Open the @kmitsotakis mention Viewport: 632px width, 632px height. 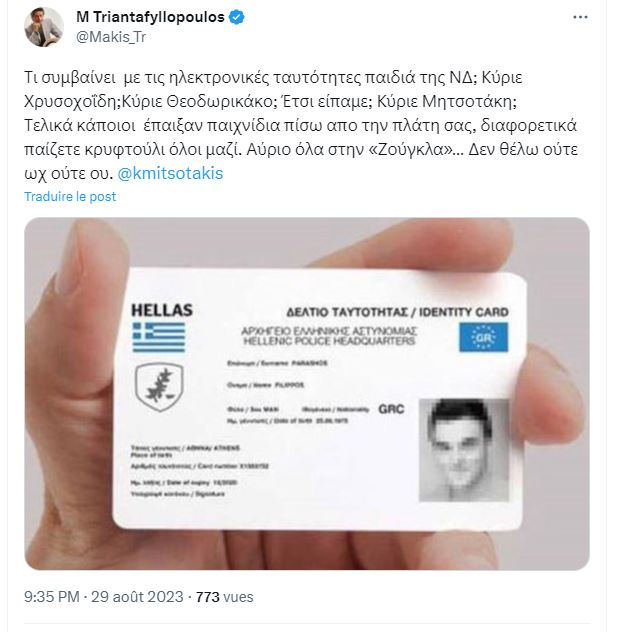176,174
